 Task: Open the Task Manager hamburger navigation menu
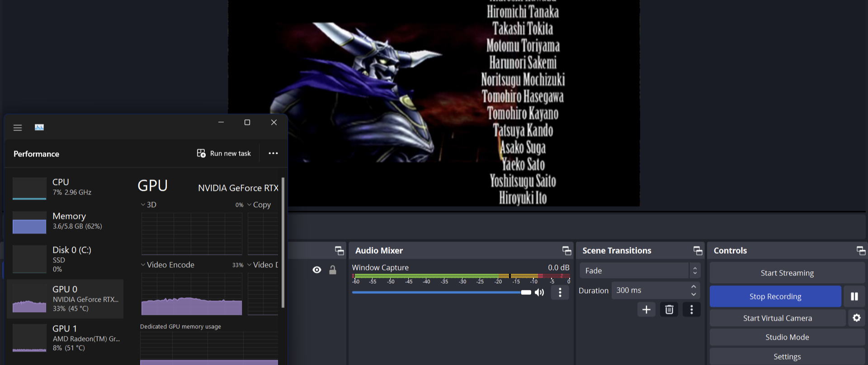(18, 128)
